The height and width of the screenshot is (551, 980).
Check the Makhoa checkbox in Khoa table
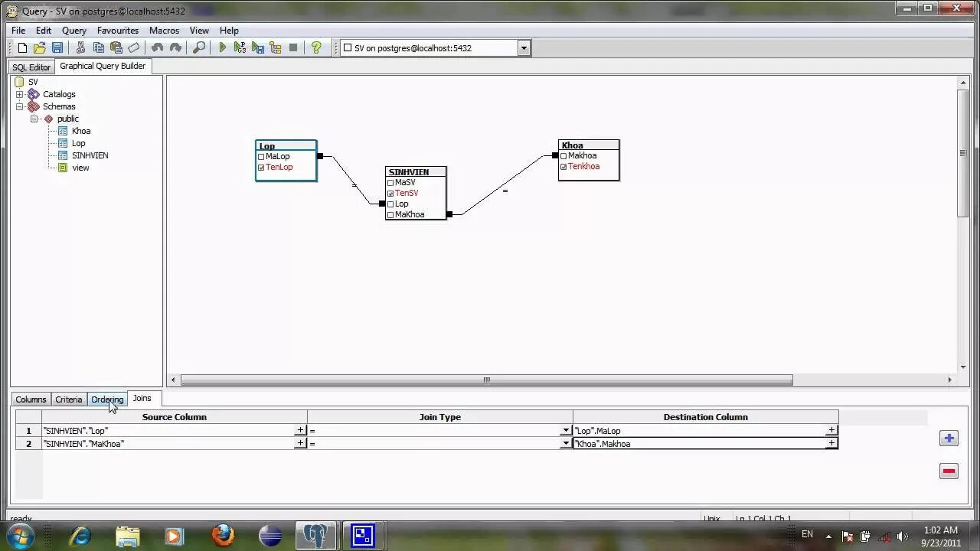point(563,156)
